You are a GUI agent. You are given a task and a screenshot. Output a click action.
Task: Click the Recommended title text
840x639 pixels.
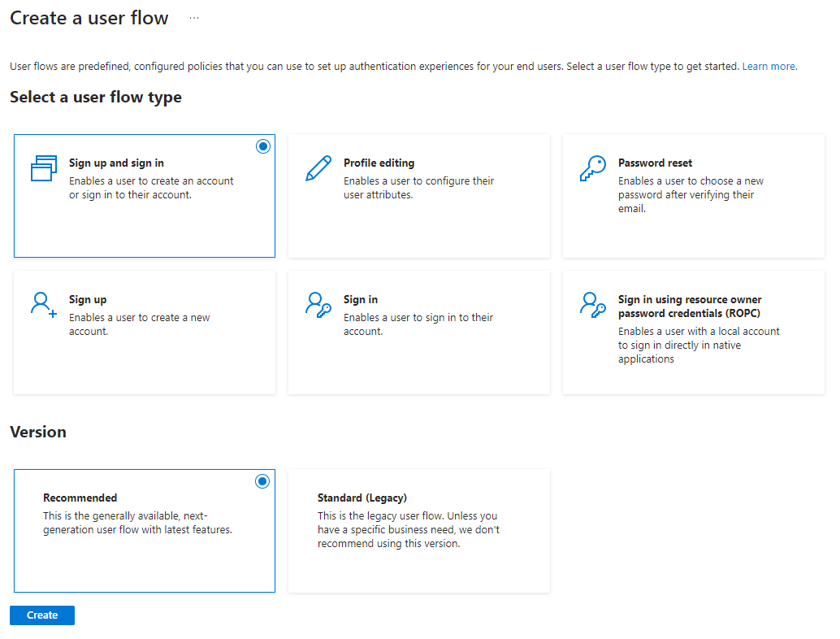click(x=80, y=498)
